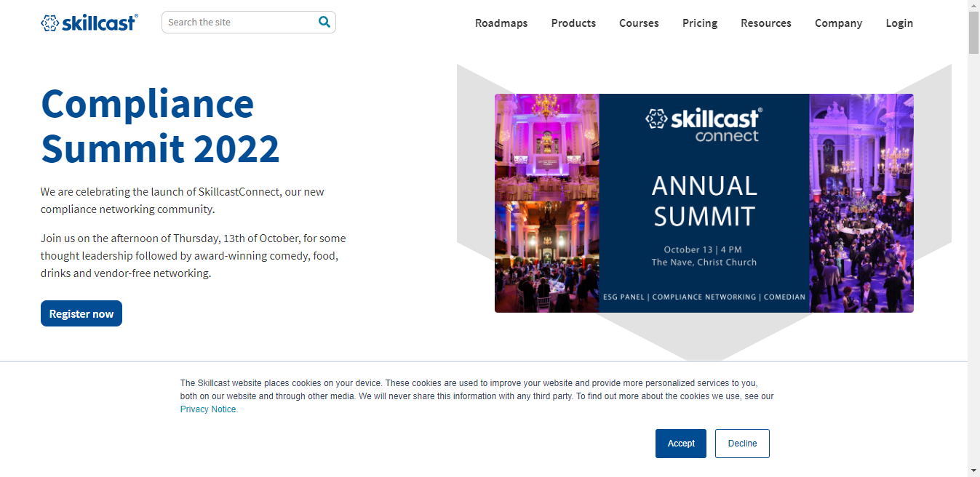Open the Products menu
Viewport: 980px width, 477px height.
tap(573, 23)
